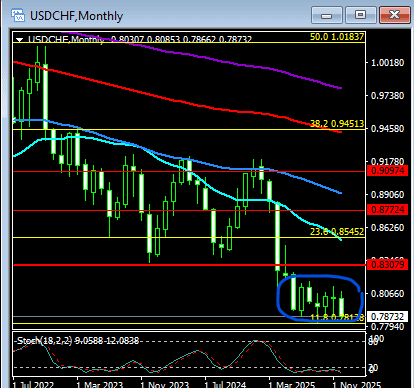Viewport: 414px width, 388px height.
Task: Click the 0.90974 red price label
Action: [x=387, y=171]
